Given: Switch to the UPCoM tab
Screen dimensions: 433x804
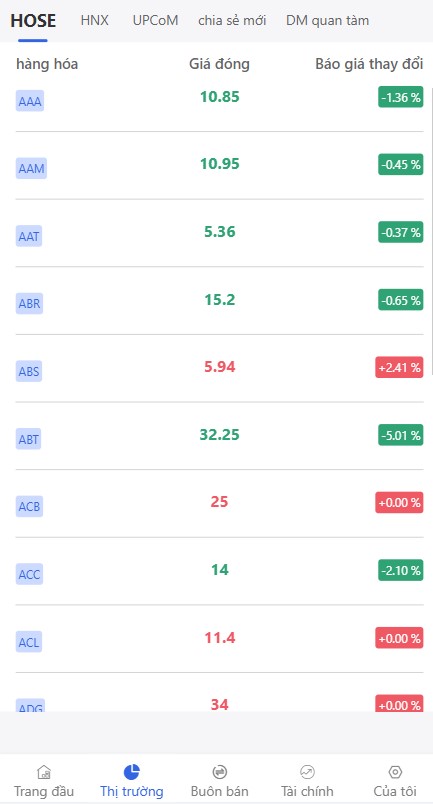Looking at the screenshot, I should pyautogui.click(x=155, y=21).
